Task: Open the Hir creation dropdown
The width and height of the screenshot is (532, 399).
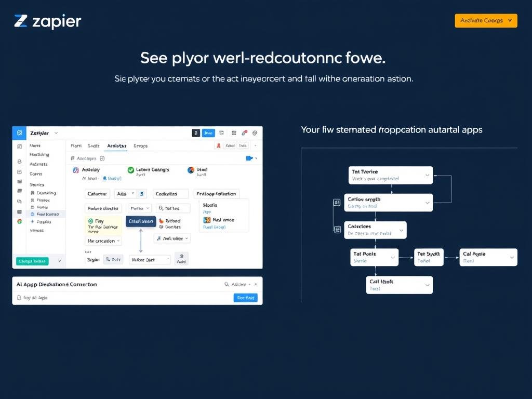Action: point(103,241)
